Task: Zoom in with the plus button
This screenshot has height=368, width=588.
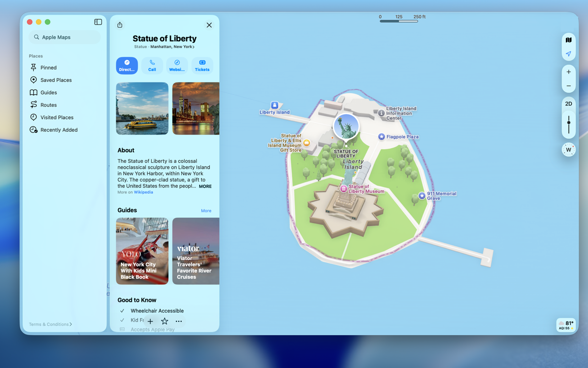Action: (x=568, y=72)
